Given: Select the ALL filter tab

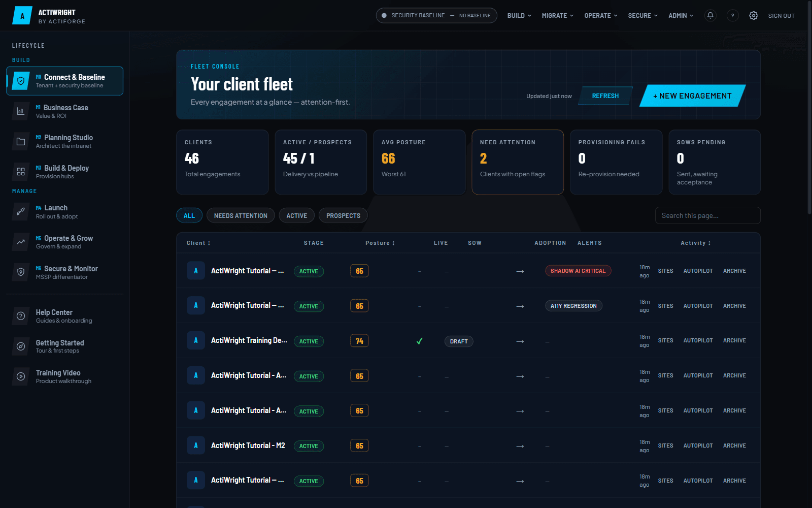Looking at the screenshot, I should [189, 216].
